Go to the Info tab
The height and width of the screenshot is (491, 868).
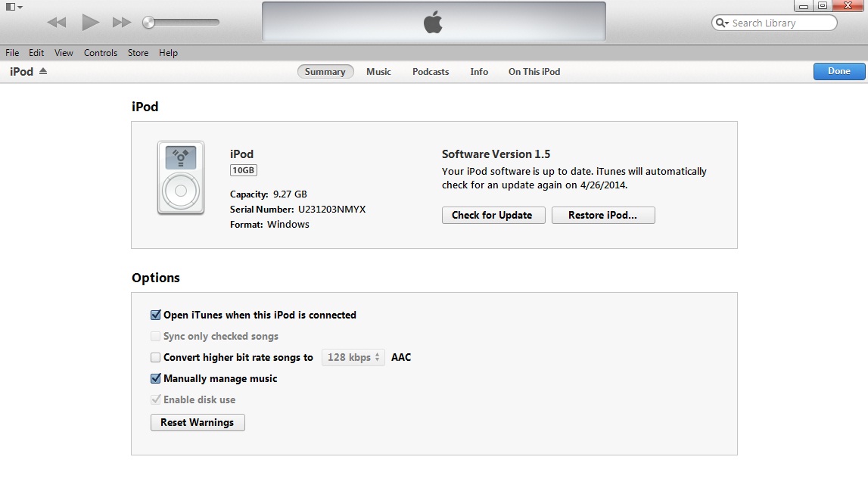[479, 71]
